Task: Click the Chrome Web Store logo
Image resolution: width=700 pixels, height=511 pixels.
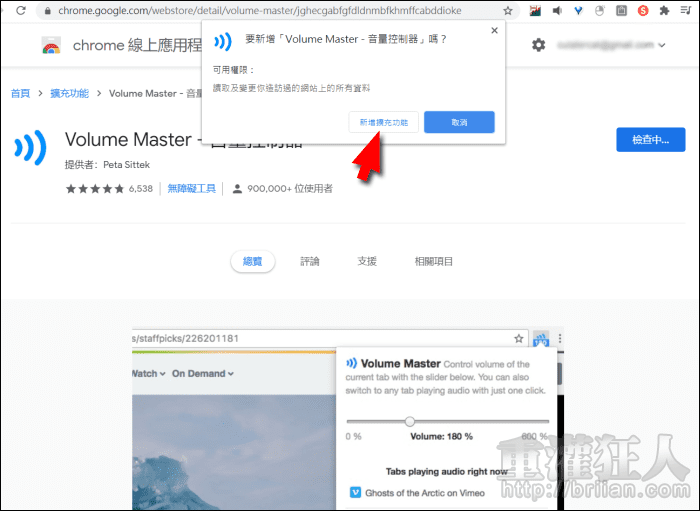Action: pos(51,46)
